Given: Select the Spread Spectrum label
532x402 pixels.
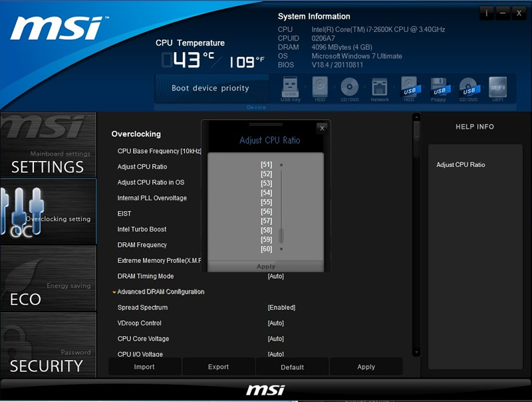Looking at the screenshot, I should coord(142,307).
